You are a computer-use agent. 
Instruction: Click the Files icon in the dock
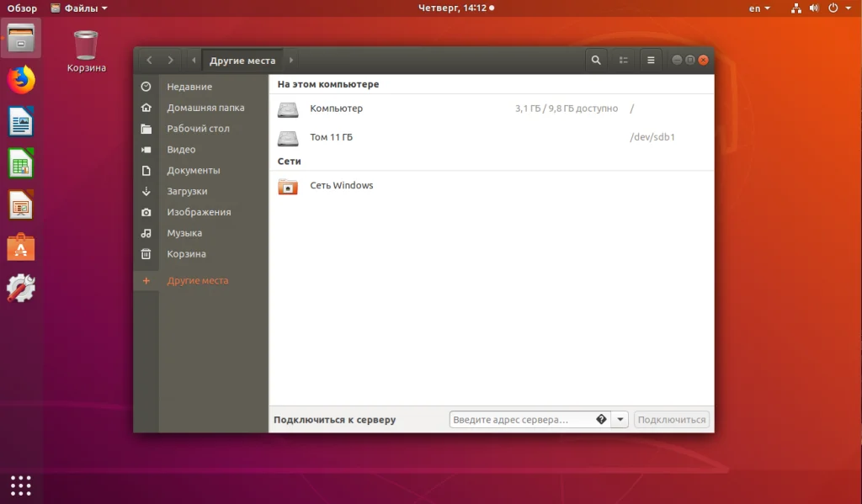pyautogui.click(x=21, y=38)
